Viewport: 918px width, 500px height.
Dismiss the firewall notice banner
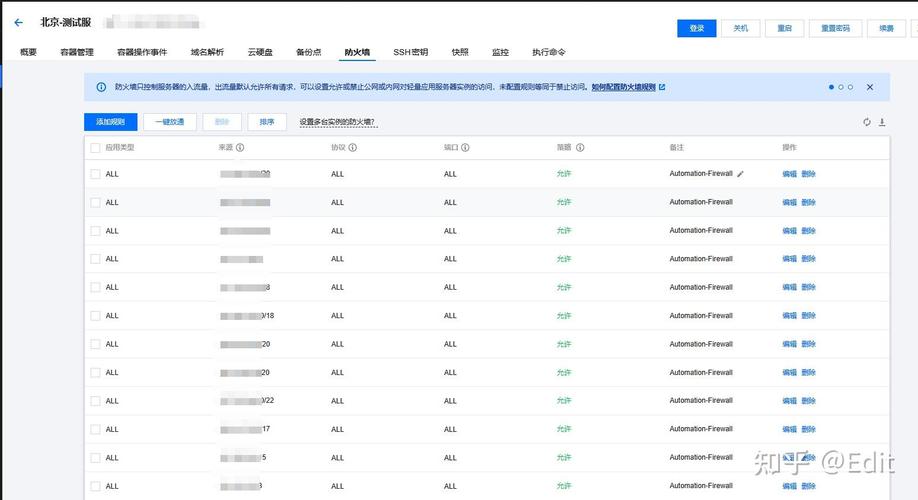[x=870, y=87]
